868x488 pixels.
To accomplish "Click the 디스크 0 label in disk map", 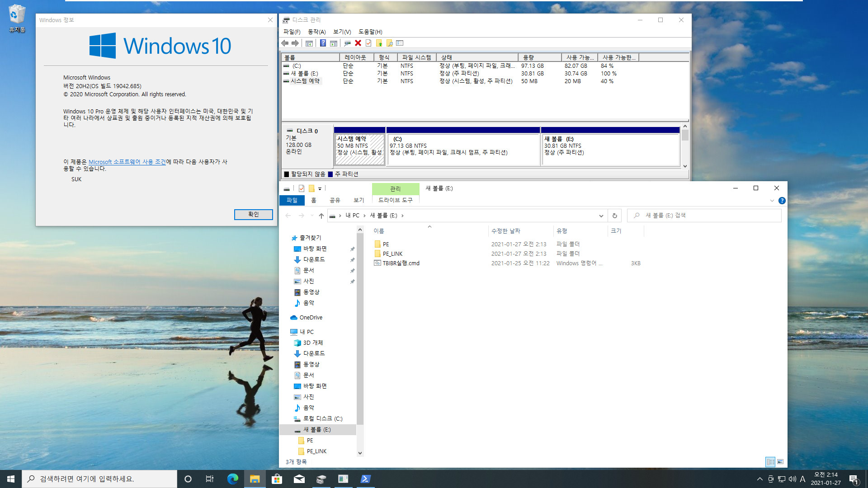I will click(x=307, y=131).
